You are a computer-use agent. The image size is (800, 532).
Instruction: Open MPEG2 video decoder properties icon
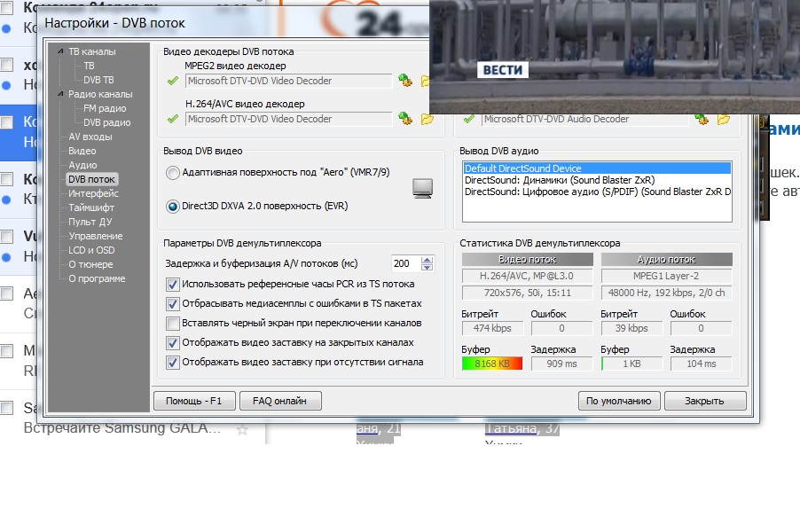[405, 81]
